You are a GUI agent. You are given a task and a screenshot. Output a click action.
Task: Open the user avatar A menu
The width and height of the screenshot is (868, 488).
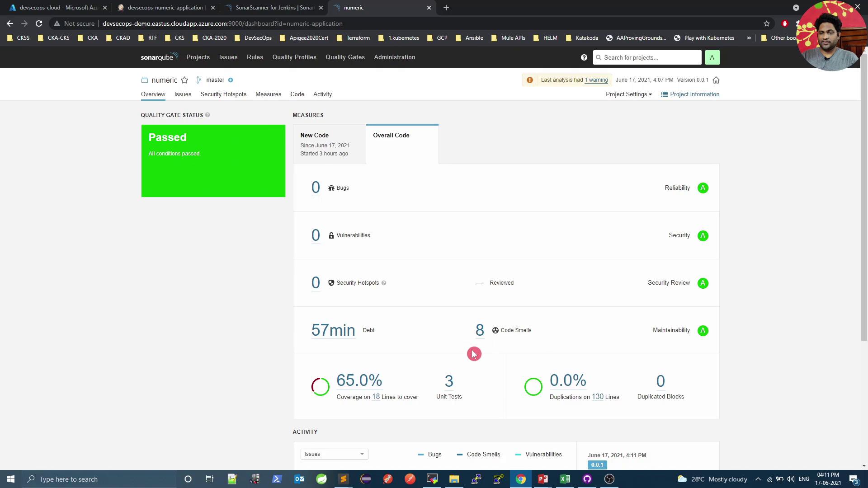[x=712, y=57]
